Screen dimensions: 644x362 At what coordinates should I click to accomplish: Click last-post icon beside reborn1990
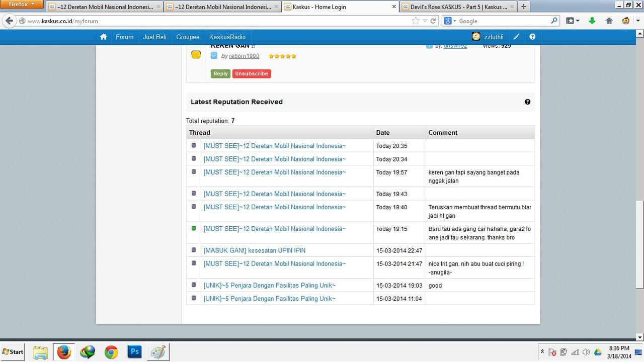[x=214, y=56]
